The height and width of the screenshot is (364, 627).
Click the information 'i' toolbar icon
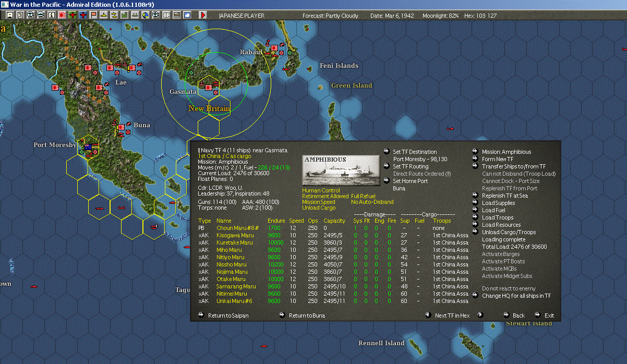click(51, 15)
